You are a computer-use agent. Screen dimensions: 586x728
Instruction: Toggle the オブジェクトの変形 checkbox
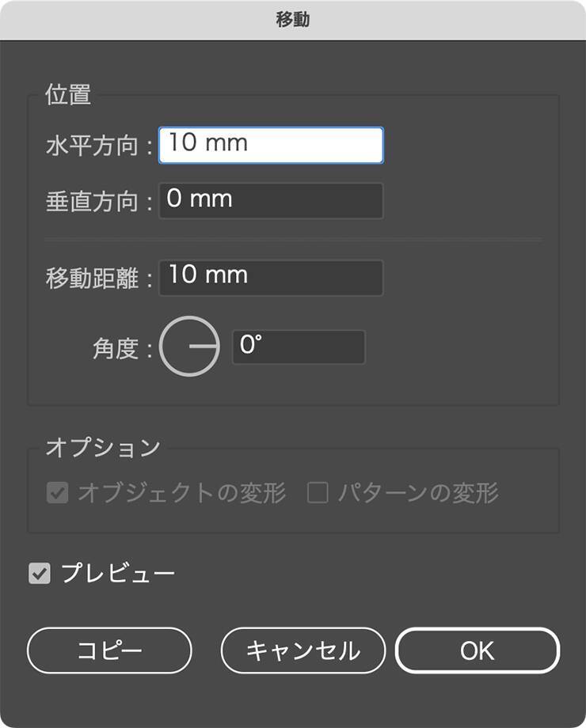[57, 494]
